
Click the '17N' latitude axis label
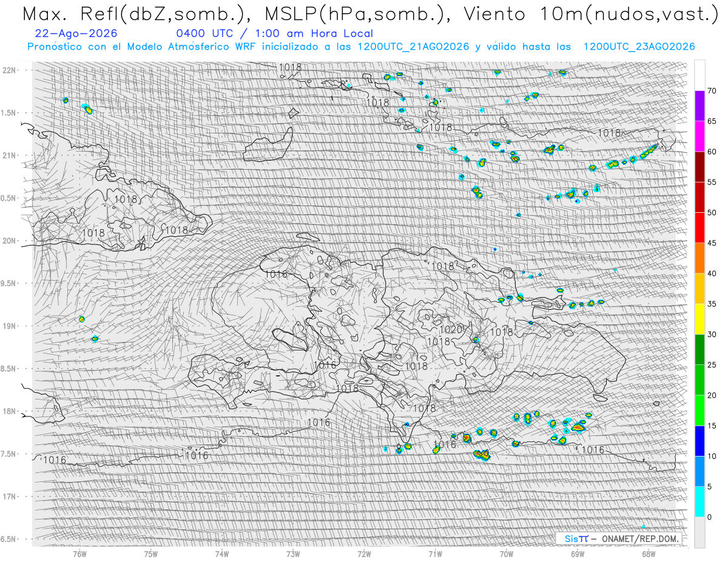[9, 497]
